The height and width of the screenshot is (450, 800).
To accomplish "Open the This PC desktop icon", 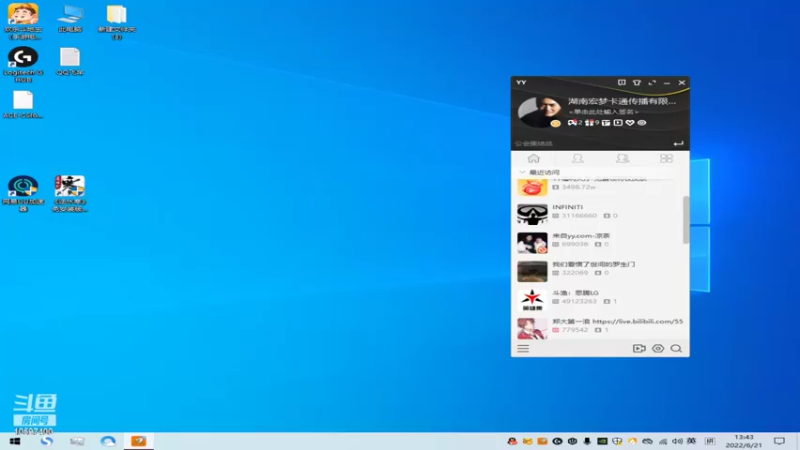I will pyautogui.click(x=70, y=19).
